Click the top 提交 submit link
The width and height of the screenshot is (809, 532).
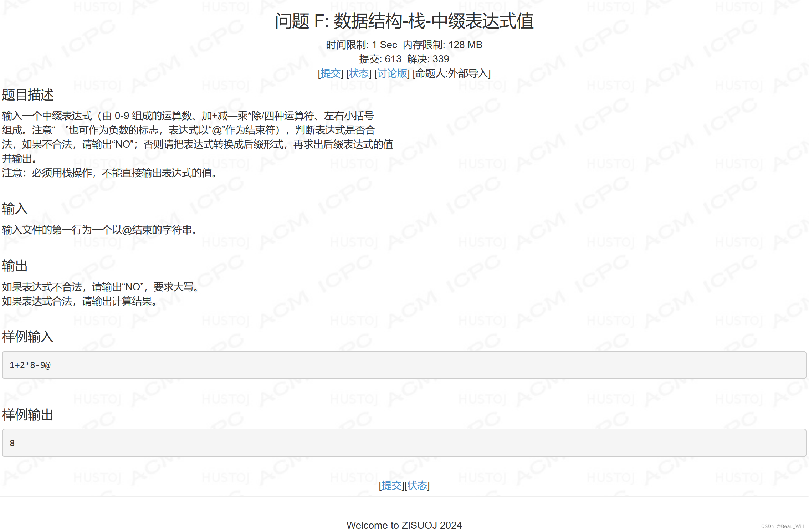330,73
